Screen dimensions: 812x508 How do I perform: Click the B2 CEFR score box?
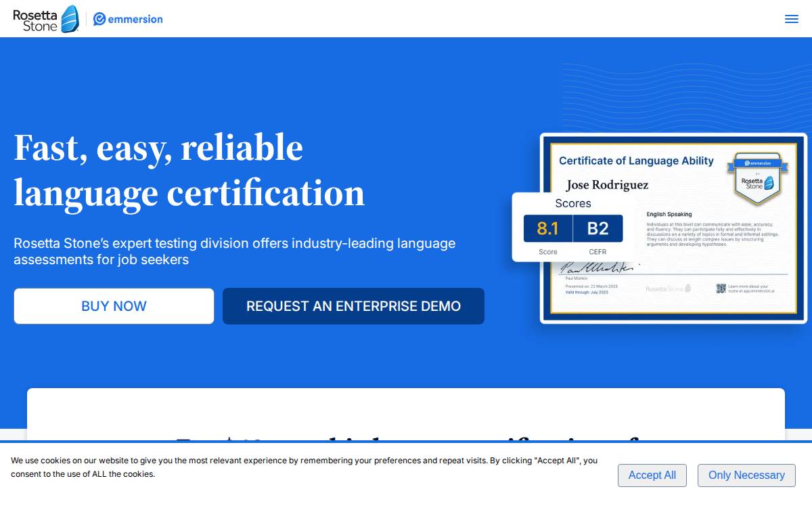597,228
